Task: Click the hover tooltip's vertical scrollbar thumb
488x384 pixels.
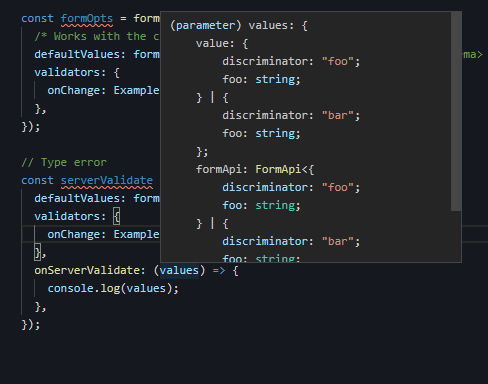Action: coord(456,111)
